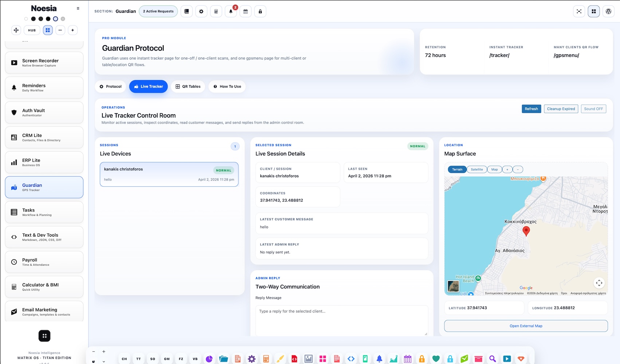Click the network nodes icon in the top right
620x364 pixels.
tap(579, 11)
